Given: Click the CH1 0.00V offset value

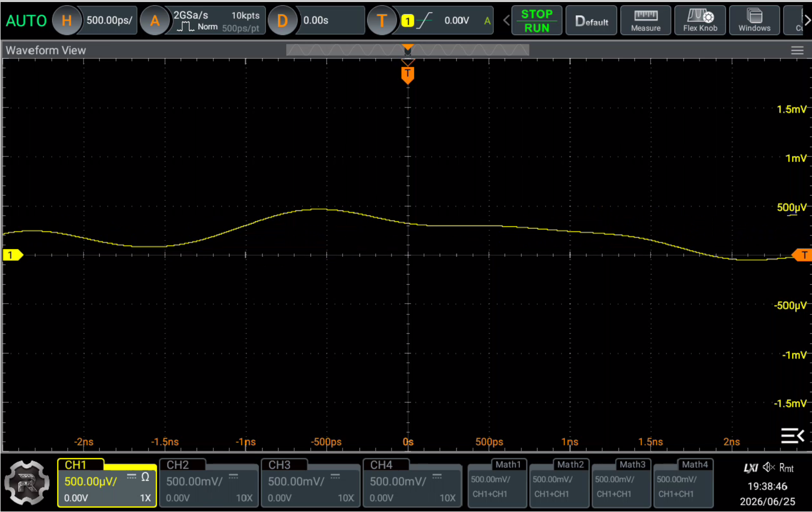Looking at the screenshot, I should [76, 498].
